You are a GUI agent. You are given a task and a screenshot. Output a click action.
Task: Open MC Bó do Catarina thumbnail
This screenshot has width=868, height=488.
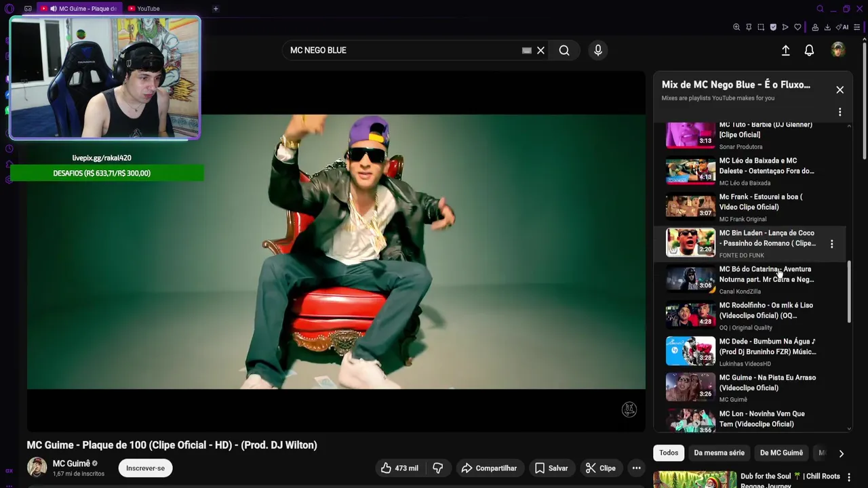[690, 279]
